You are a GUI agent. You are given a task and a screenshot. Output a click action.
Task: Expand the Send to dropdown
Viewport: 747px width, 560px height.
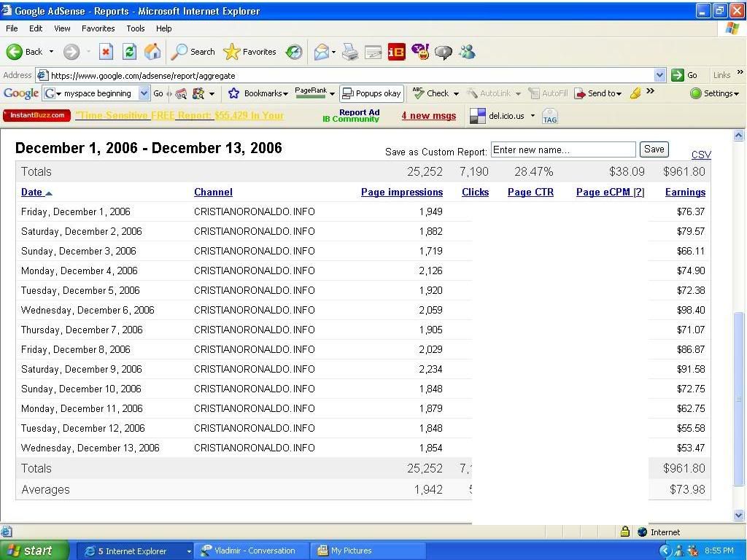point(619,94)
